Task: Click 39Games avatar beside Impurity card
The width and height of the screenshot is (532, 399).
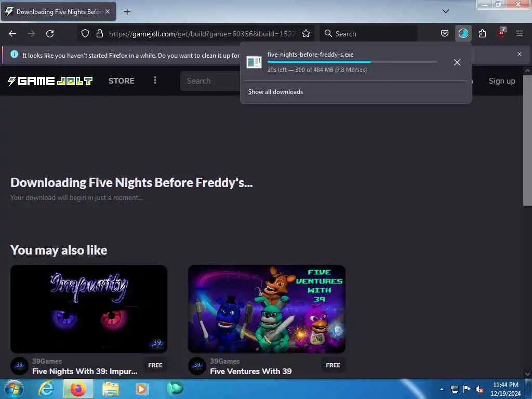Action: tap(19, 366)
